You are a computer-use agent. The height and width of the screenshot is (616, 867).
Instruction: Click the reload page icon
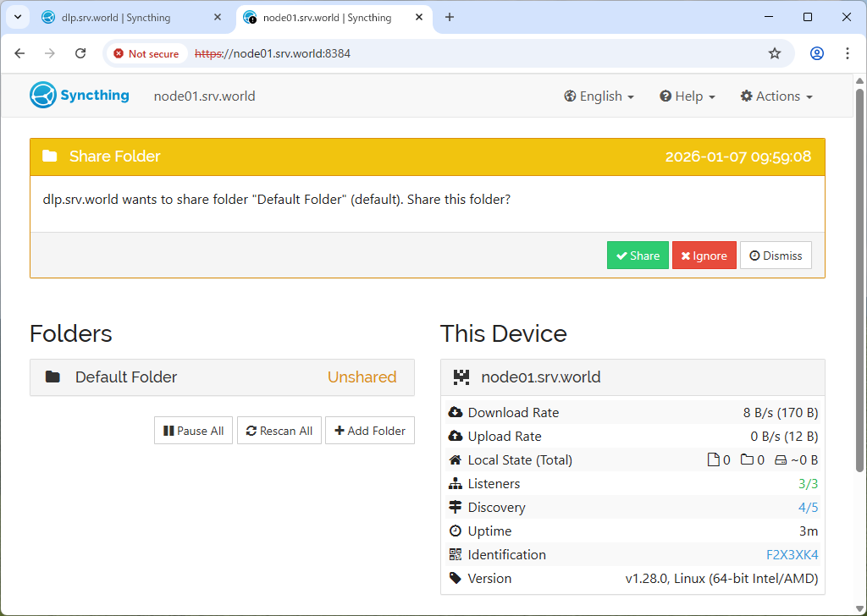(x=80, y=53)
